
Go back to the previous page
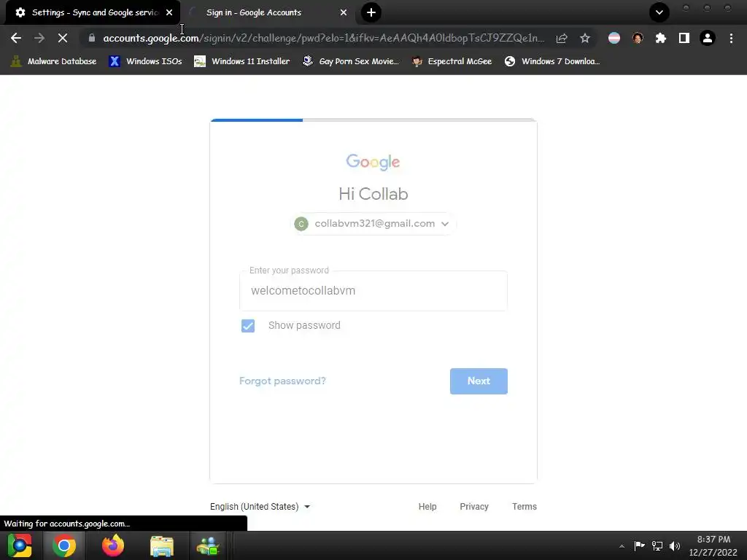(16, 38)
